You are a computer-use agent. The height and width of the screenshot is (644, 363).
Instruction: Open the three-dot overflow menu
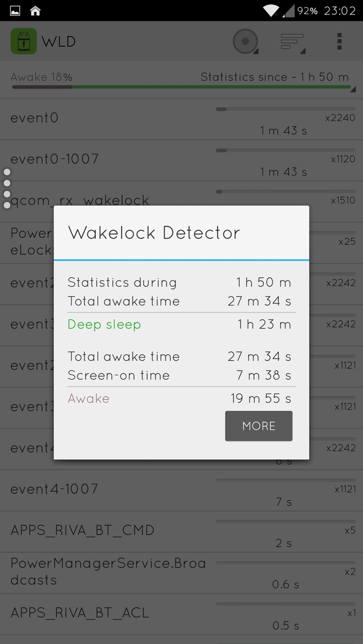pyautogui.click(x=339, y=42)
